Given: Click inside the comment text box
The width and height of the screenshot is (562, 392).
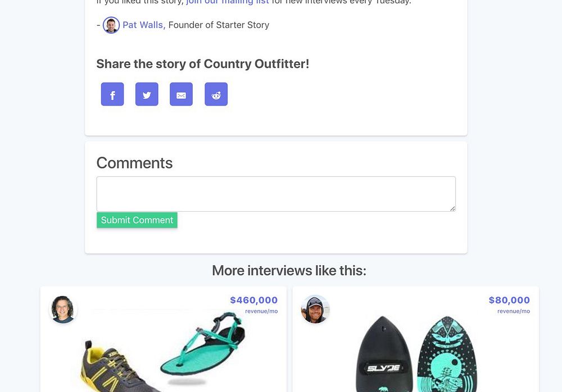Looking at the screenshot, I should [x=276, y=194].
